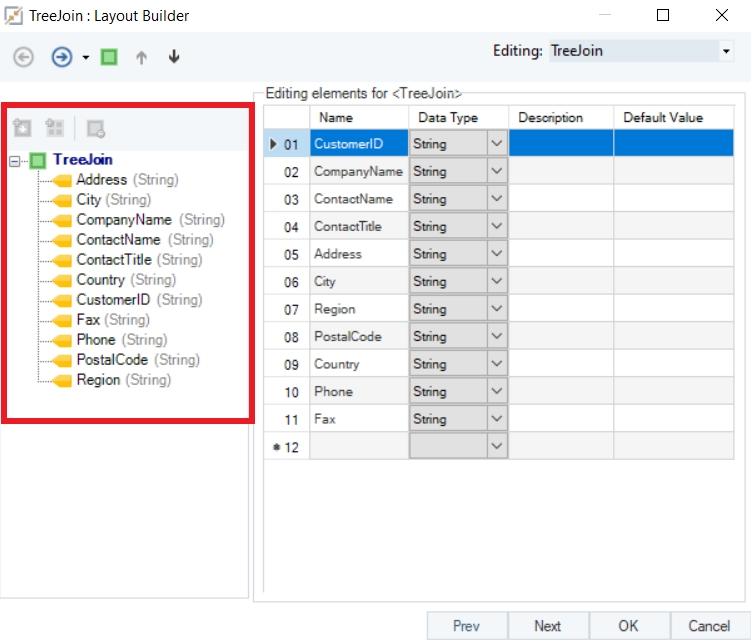The width and height of the screenshot is (751, 640).
Task: Click the first add-element icon above the tree
Action: point(23,128)
